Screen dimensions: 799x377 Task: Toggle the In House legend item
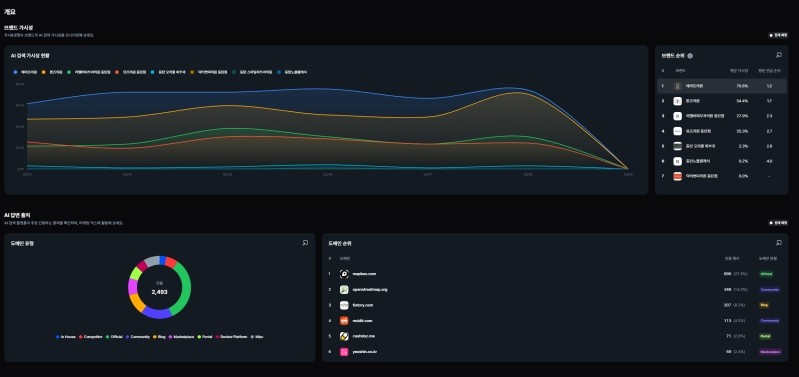coord(66,337)
